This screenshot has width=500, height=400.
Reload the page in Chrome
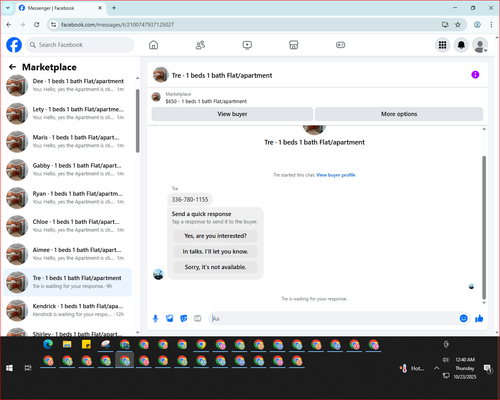tap(37, 24)
